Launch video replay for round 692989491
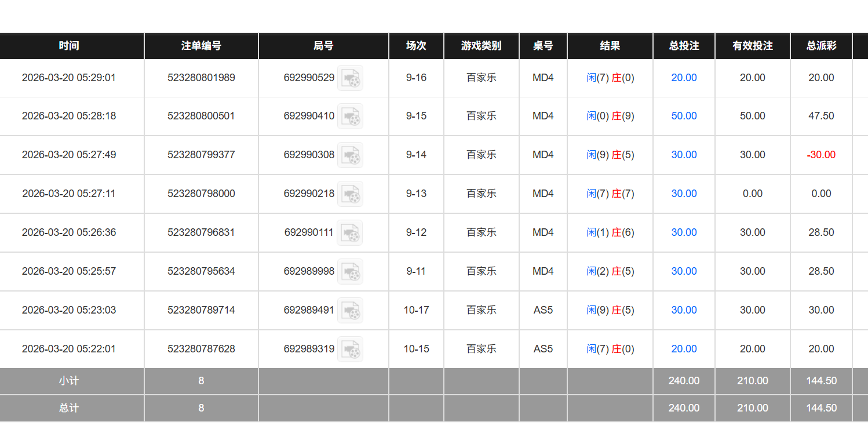868x437 pixels. [x=350, y=311]
